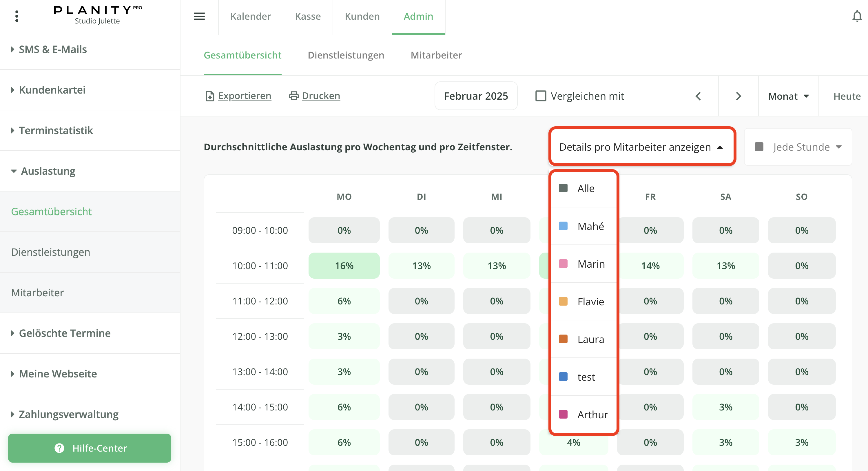Click the hamburger menu icon
Screen dimensions: 868x471
coord(199,16)
